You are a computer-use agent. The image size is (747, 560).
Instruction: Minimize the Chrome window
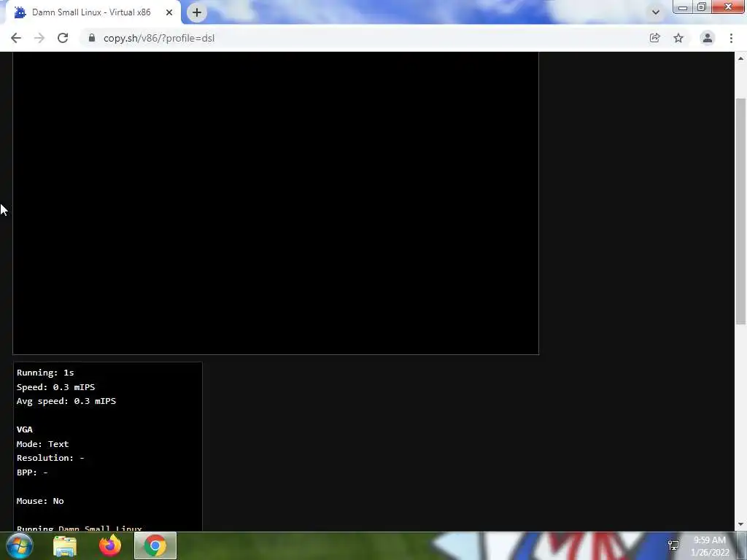[x=683, y=7]
